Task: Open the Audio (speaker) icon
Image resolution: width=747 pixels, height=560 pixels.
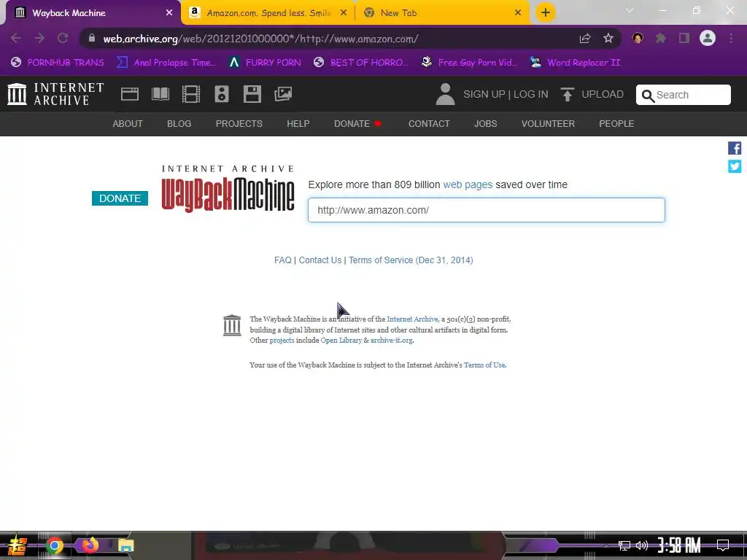Action: (x=222, y=94)
